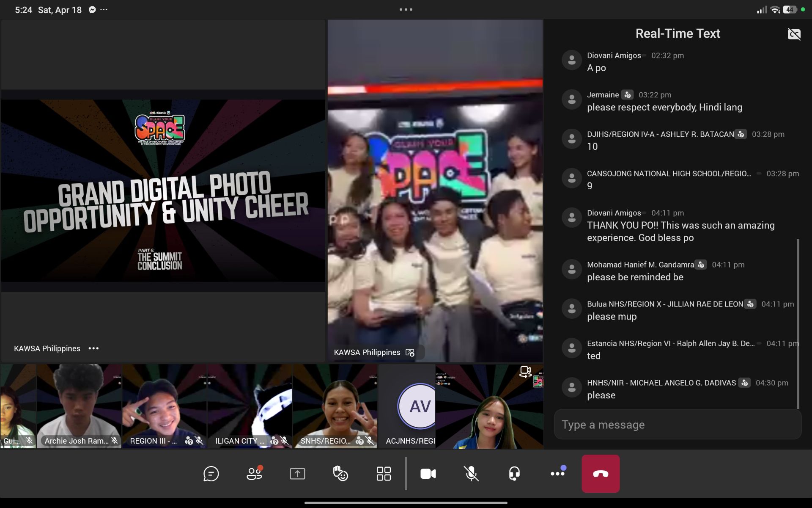The image size is (812, 508).
Task: Tap sender name Mohamad Hanief M. Gandamra
Action: click(640, 265)
